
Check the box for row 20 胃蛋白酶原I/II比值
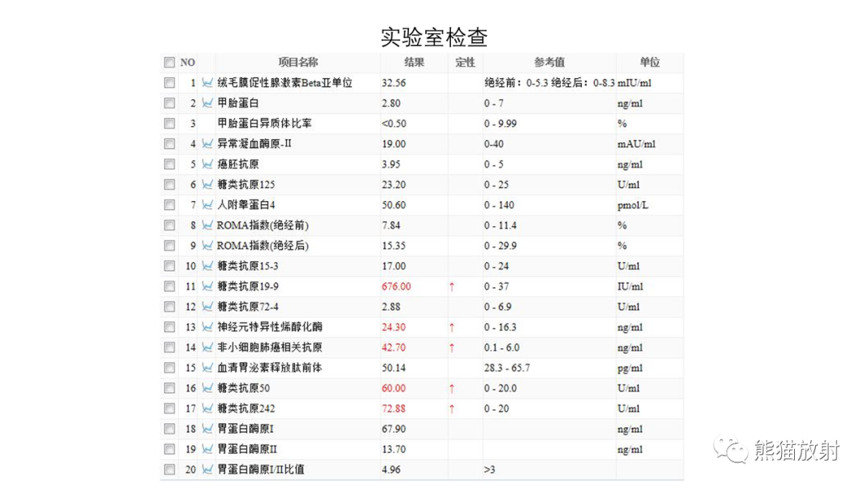[170, 470]
